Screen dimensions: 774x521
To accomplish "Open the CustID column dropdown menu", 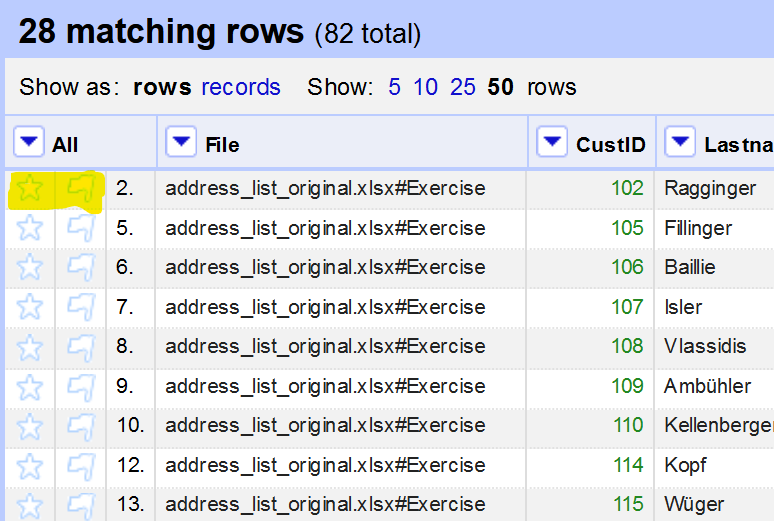I will pyautogui.click(x=552, y=143).
